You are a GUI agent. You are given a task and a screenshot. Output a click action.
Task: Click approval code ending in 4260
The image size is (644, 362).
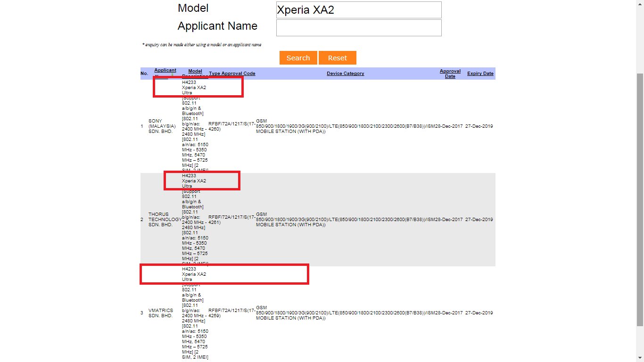pos(232,126)
